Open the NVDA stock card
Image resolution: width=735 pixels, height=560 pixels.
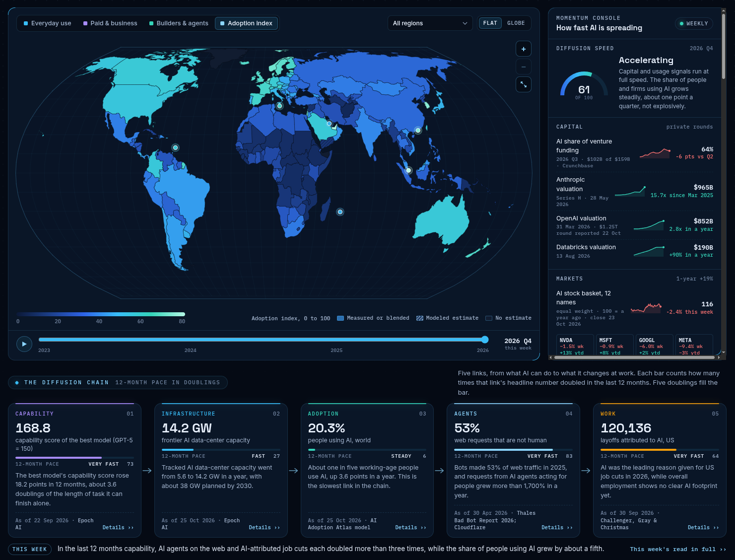(575, 346)
